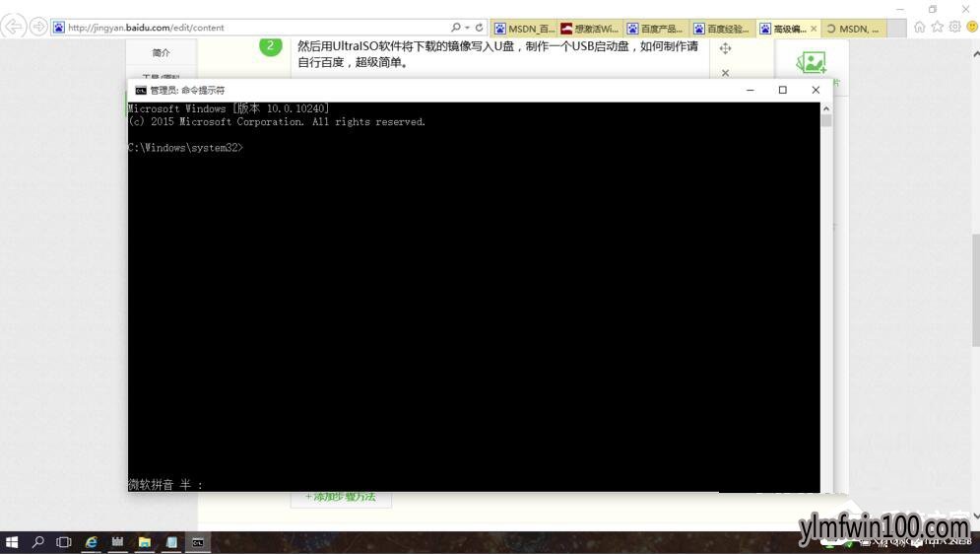Open taskbar search magnifier icon
The image size is (980, 554).
38,542
